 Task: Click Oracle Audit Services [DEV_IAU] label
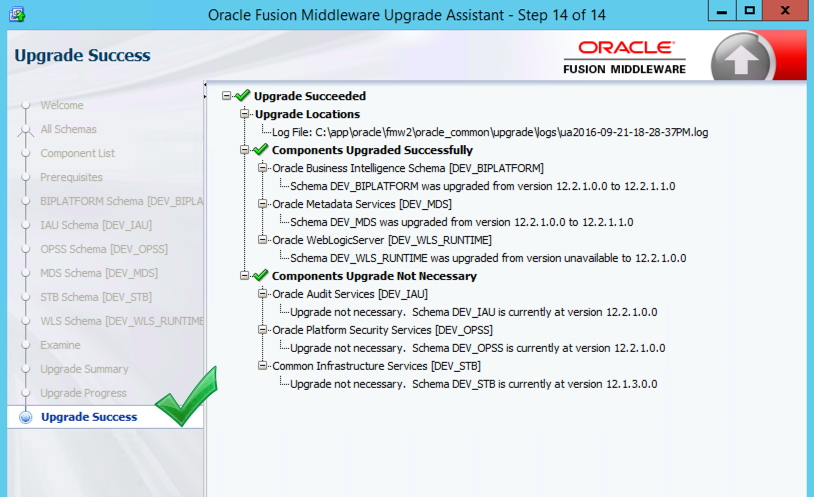point(350,294)
